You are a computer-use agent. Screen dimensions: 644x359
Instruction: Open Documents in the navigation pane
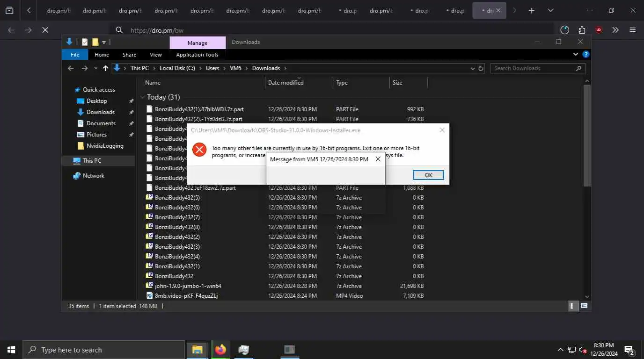(101, 123)
